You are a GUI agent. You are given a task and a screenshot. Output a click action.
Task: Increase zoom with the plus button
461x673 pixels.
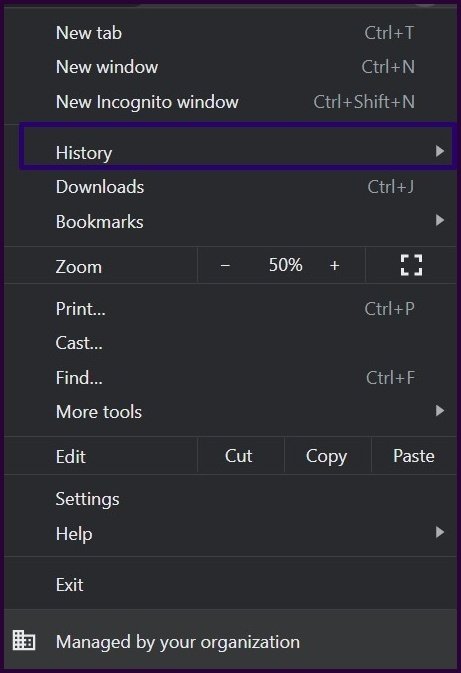point(334,265)
